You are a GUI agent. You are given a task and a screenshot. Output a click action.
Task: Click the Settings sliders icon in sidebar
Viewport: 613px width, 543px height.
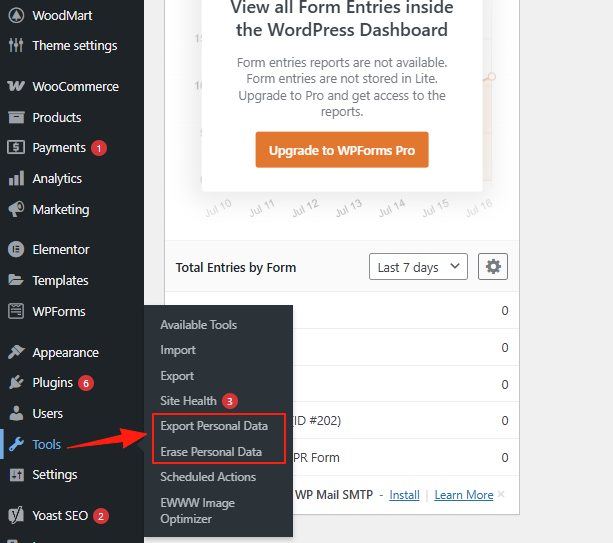16,475
